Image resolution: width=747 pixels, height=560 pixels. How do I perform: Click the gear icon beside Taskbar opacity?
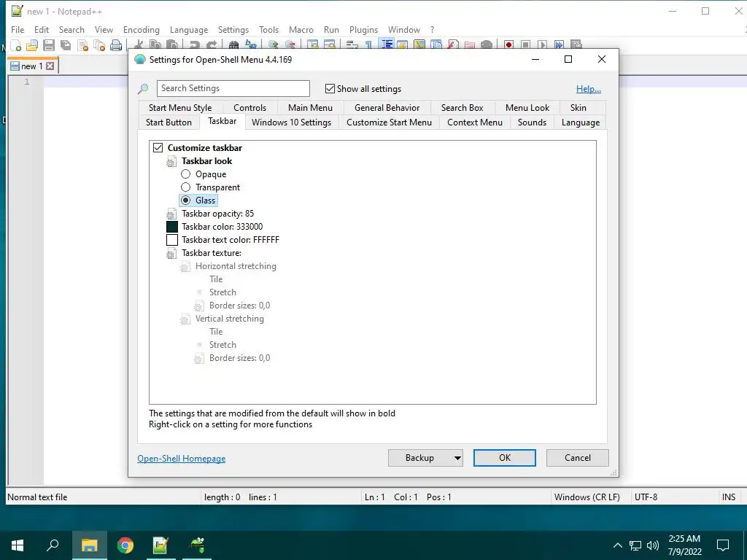click(x=171, y=214)
